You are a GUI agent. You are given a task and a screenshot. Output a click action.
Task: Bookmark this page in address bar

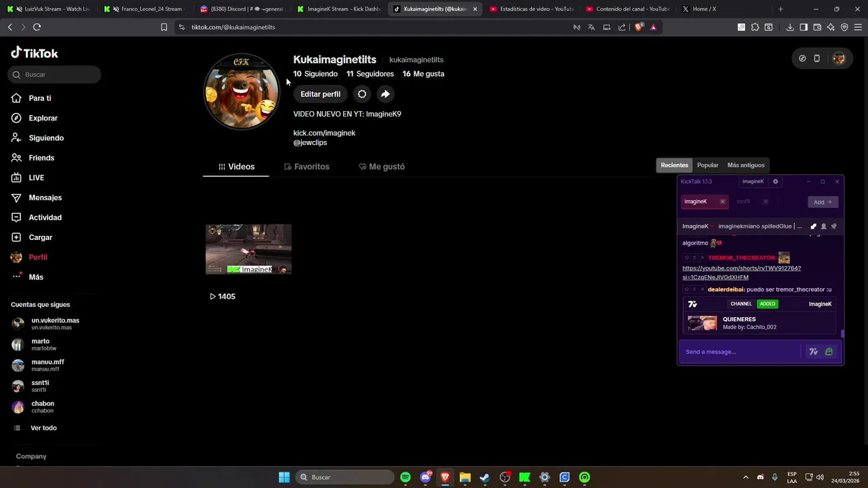pyautogui.click(x=163, y=27)
